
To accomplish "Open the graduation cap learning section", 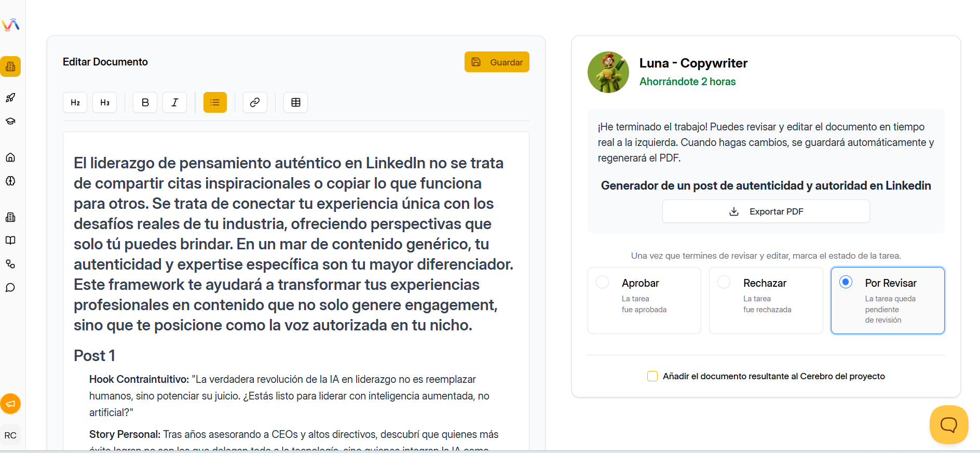I will (10, 121).
